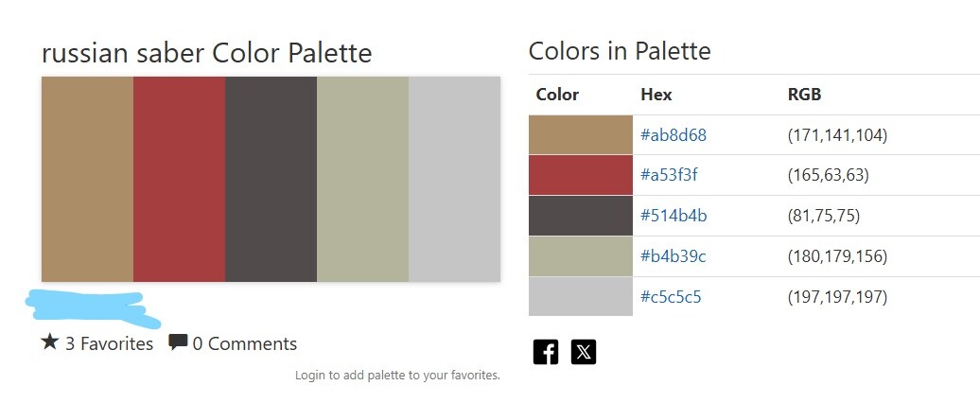Select the red stripe in large palette
Viewport: 980px width, 403px height.
tap(179, 179)
